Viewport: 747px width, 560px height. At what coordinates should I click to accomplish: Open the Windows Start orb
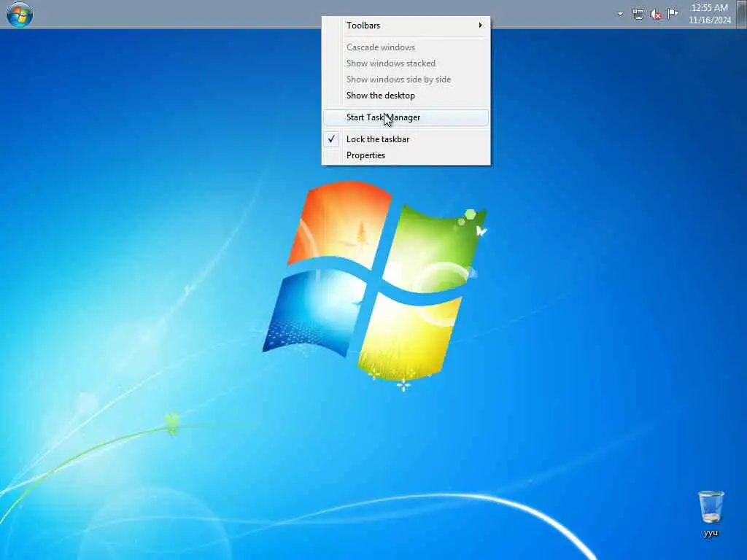pos(20,14)
